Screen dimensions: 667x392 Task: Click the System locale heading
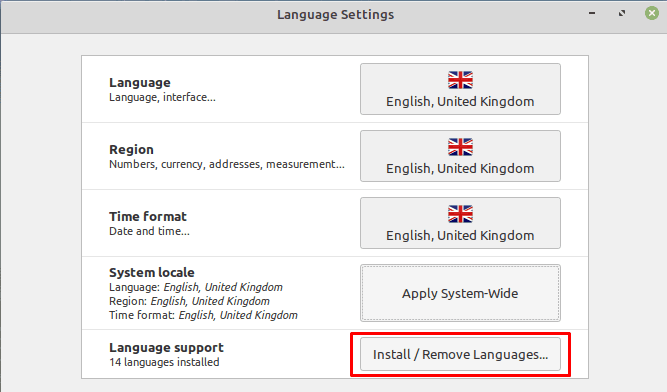point(151,272)
